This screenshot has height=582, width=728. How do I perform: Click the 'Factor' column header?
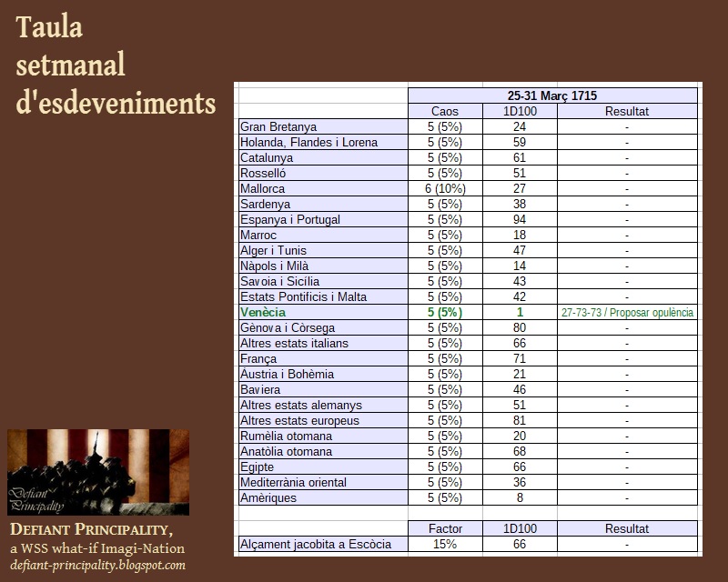(445, 528)
